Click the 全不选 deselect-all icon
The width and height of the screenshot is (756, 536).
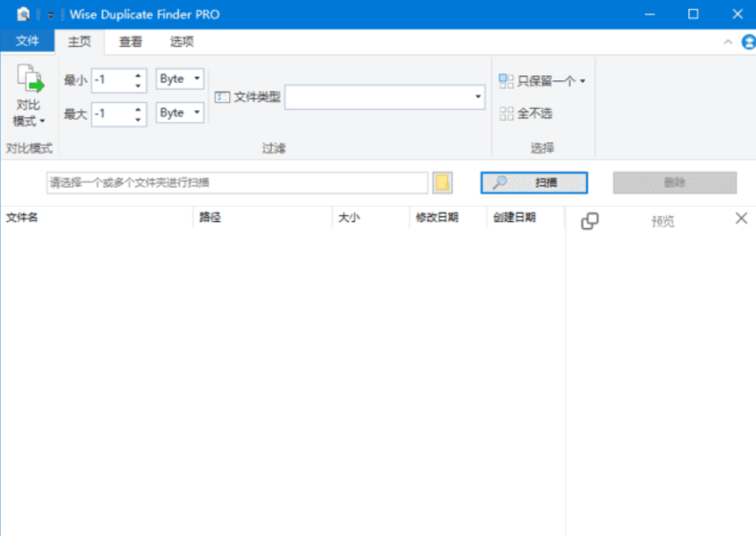point(507,113)
